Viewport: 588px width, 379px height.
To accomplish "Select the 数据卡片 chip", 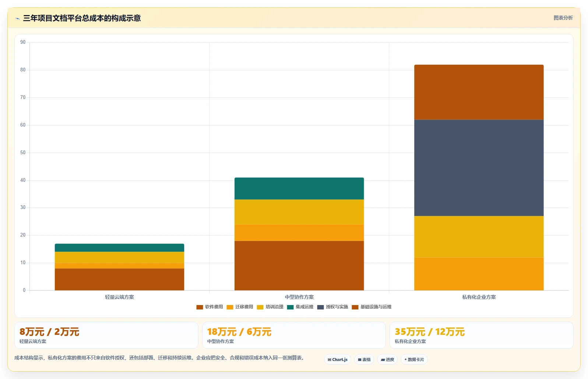I will click(x=414, y=359).
